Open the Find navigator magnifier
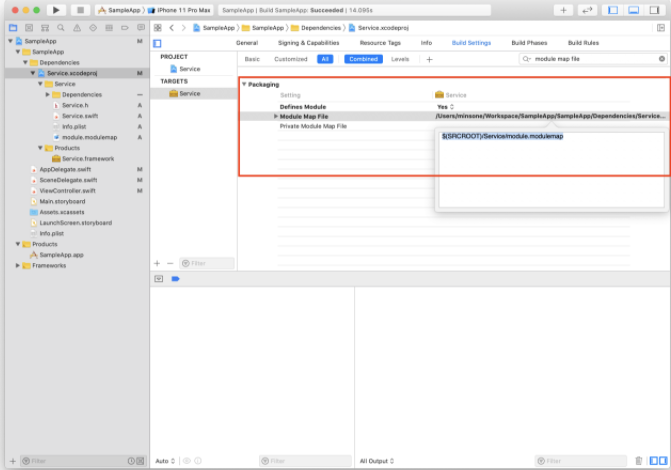 point(61,28)
